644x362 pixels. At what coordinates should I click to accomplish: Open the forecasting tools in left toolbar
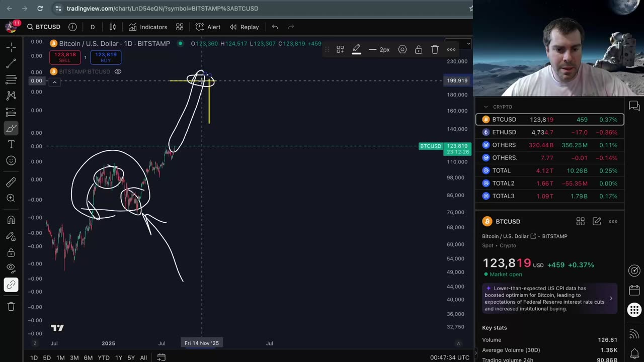11,112
